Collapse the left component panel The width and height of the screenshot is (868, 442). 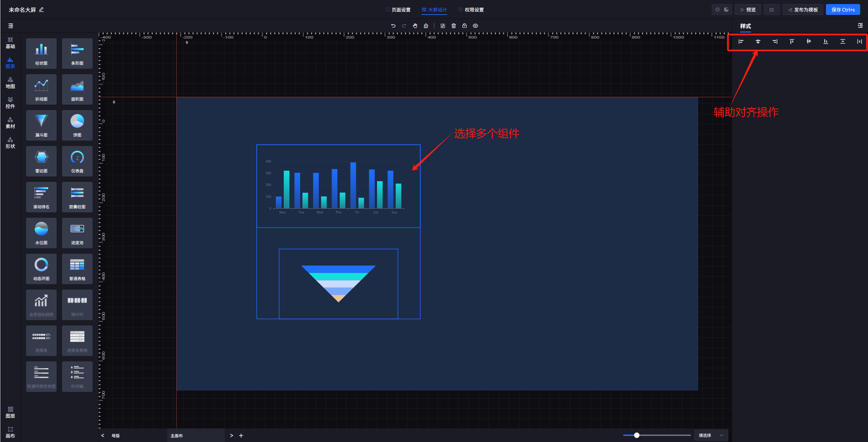click(11, 26)
